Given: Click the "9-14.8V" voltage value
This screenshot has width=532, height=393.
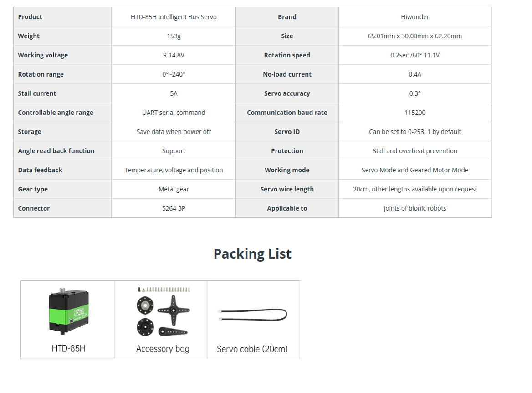Looking at the screenshot, I should [x=174, y=55].
